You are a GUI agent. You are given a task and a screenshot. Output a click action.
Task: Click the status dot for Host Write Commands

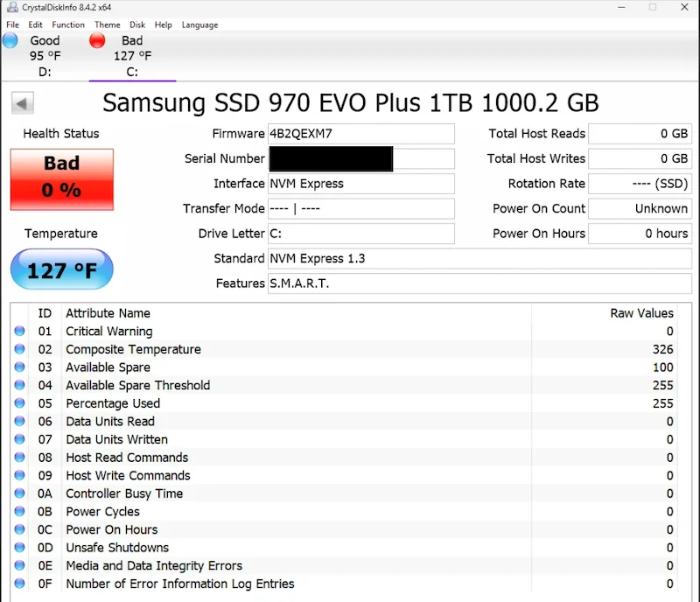tap(19, 475)
